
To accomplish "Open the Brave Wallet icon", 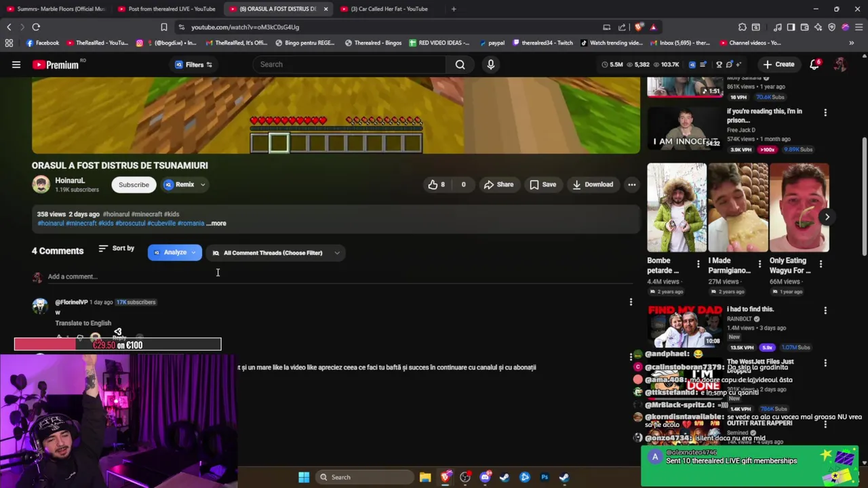I will pyautogui.click(x=804, y=27).
